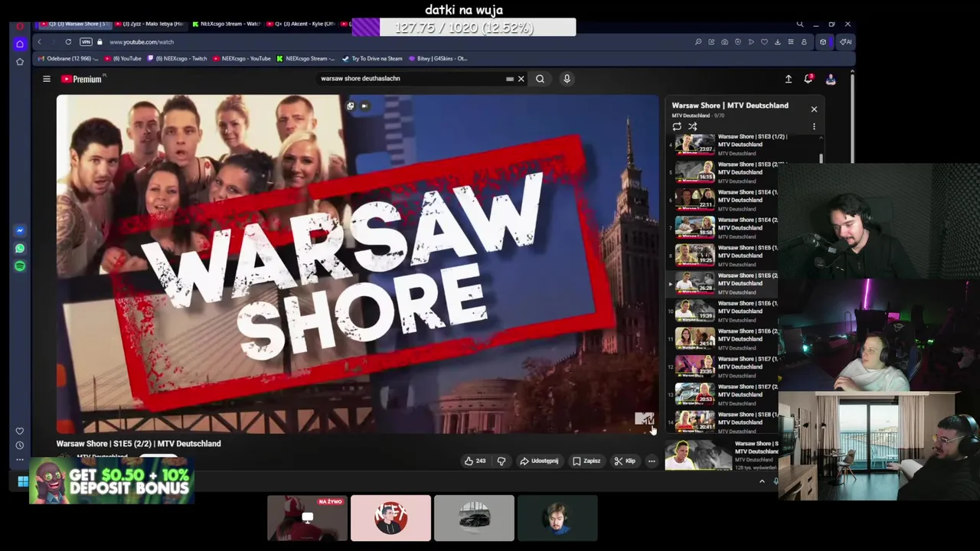This screenshot has width=980, height=551.
Task: Click the GET $0.50 deposit bonus banner
Action: coord(112,482)
